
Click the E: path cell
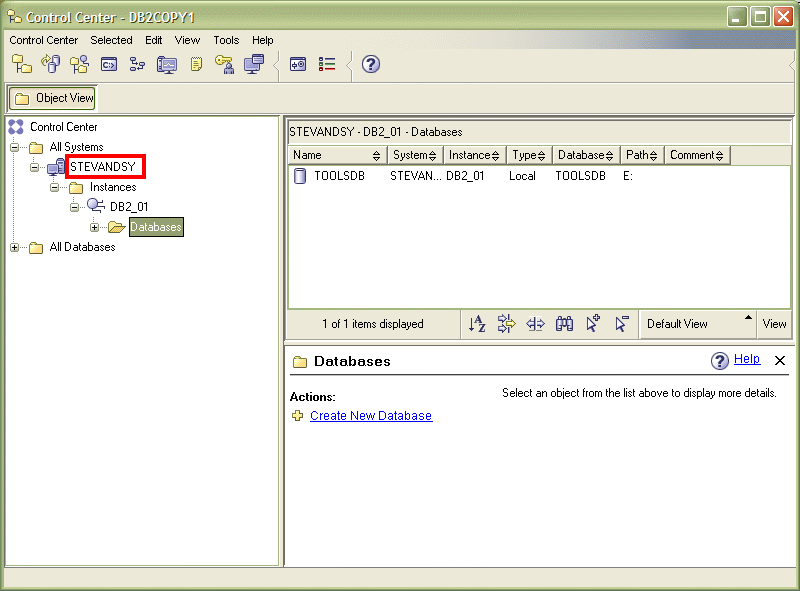click(x=628, y=176)
